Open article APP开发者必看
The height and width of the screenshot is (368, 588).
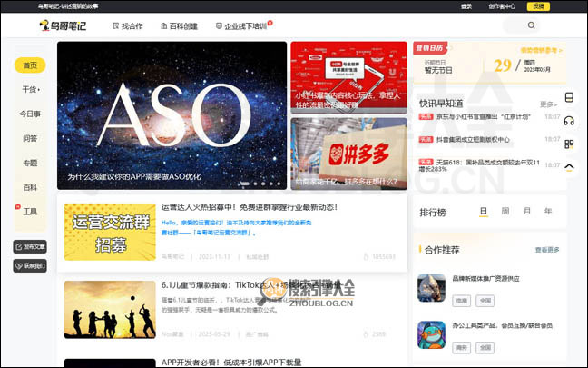pyautogui.click(x=231, y=363)
